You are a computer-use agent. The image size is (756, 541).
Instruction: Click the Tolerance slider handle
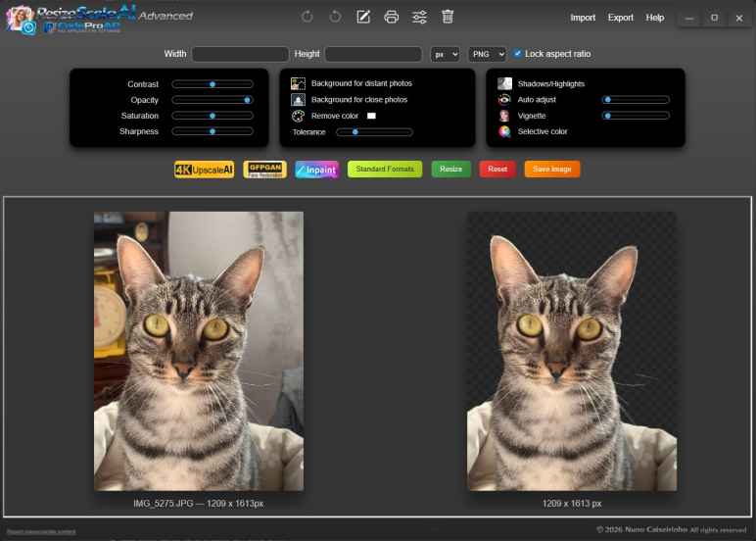point(354,132)
